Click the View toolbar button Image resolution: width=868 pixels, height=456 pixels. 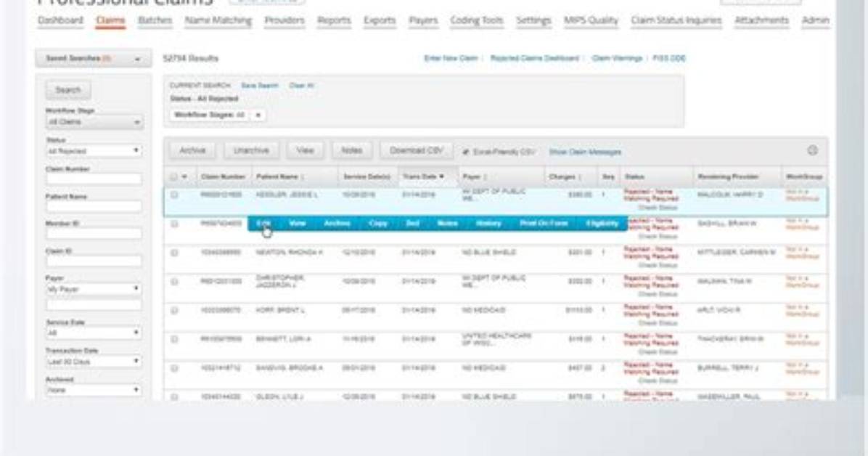point(305,150)
